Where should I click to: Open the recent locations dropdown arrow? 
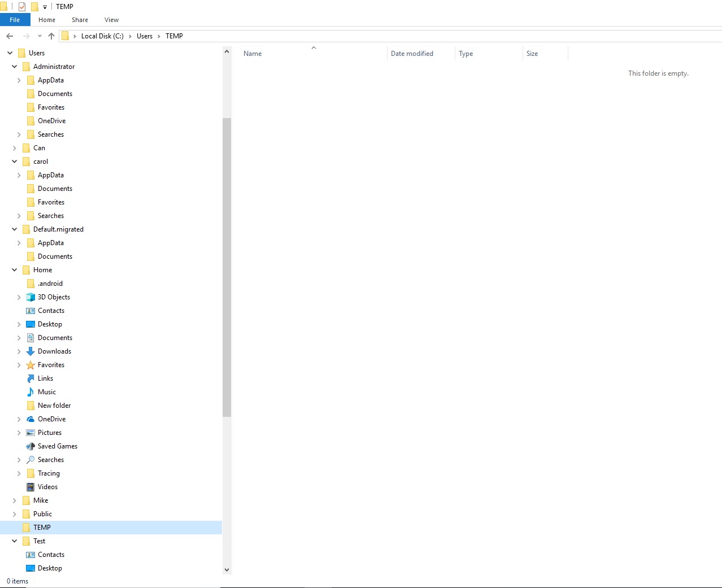pos(40,36)
